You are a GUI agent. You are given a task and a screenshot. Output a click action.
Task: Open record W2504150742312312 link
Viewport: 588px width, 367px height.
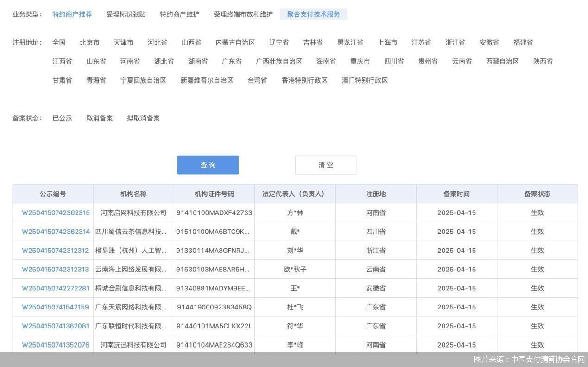[x=55, y=251]
